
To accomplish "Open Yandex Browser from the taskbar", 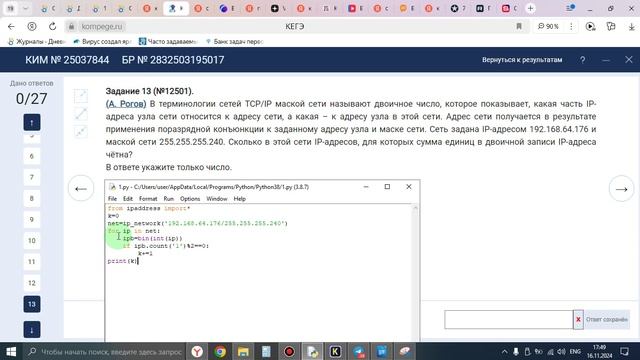I will [197, 351].
